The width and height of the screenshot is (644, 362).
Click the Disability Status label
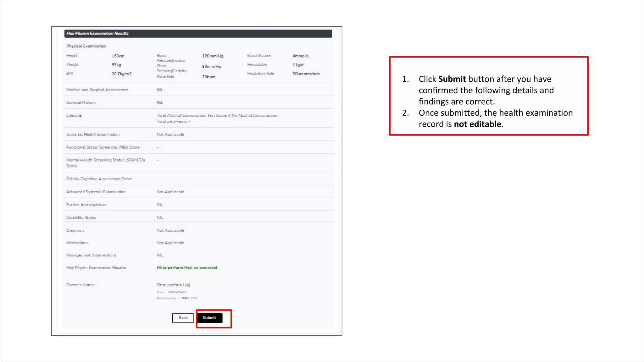(x=81, y=218)
